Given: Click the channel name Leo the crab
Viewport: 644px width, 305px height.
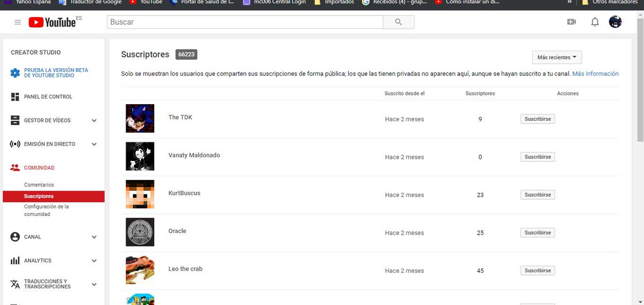Looking at the screenshot, I should point(185,268).
